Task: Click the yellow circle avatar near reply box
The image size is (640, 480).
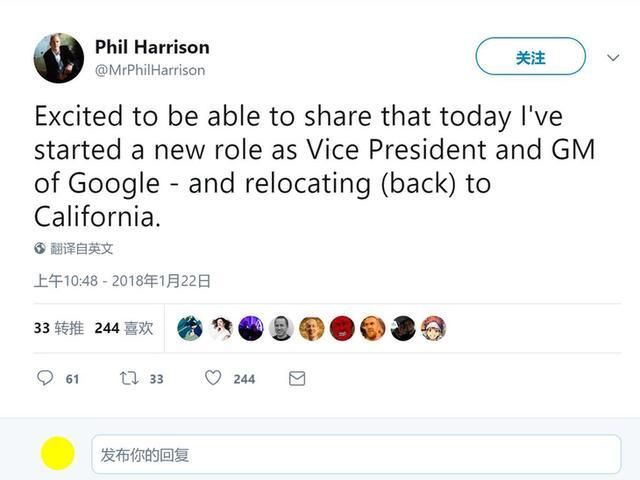Action: pyautogui.click(x=58, y=453)
